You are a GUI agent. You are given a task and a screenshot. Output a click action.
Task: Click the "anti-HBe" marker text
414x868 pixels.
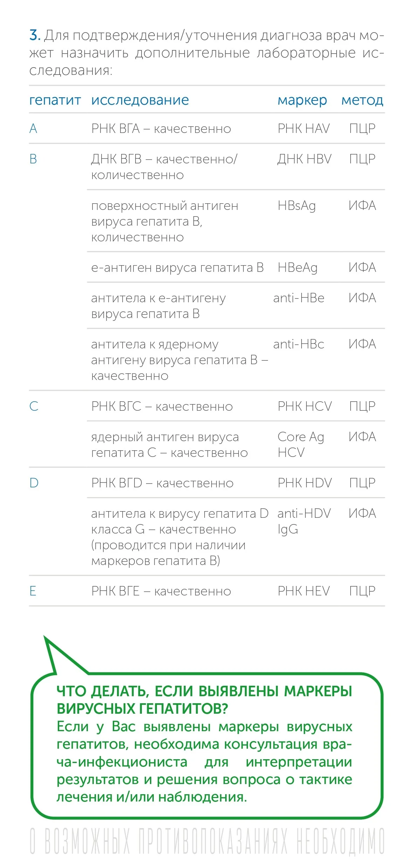(299, 298)
